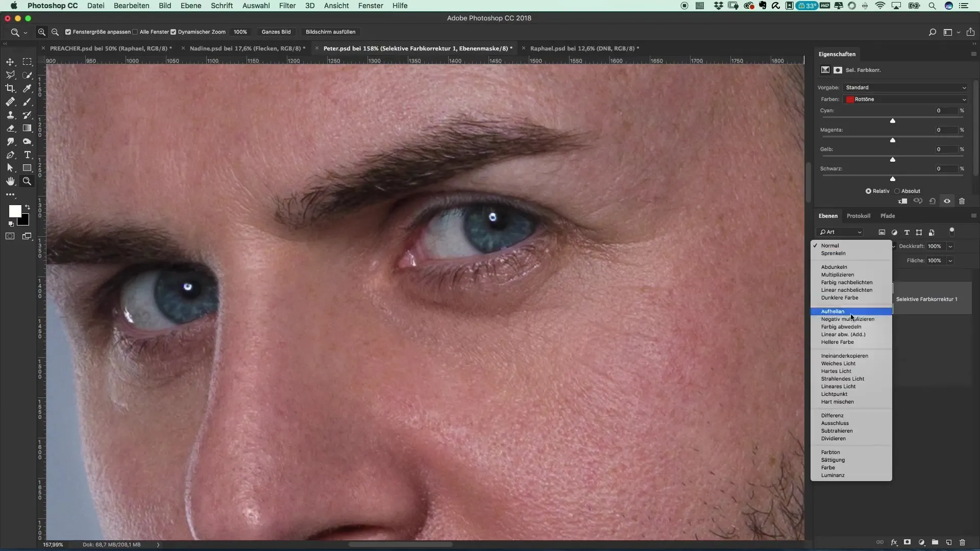Viewport: 980px width, 551px height.
Task: Select the Relativ radio button
Action: (868, 191)
